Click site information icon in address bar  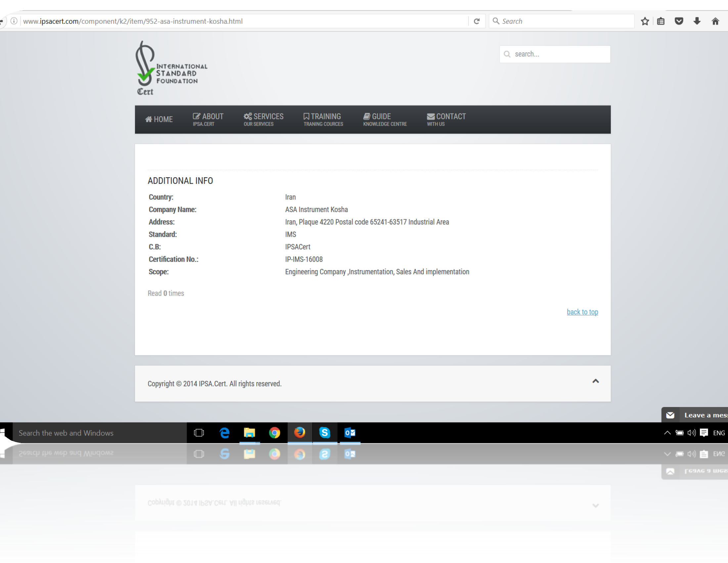[14, 21]
